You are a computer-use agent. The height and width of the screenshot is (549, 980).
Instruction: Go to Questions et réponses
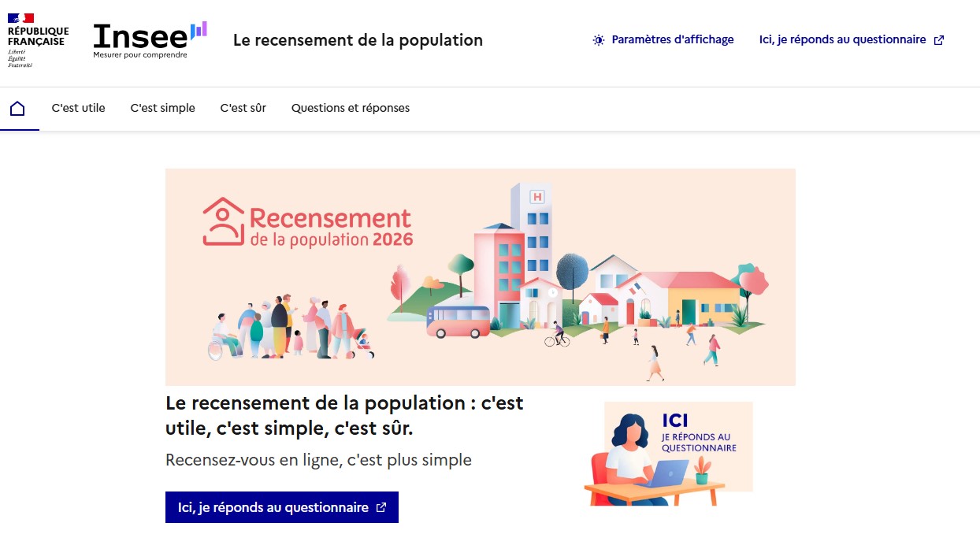pos(350,108)
